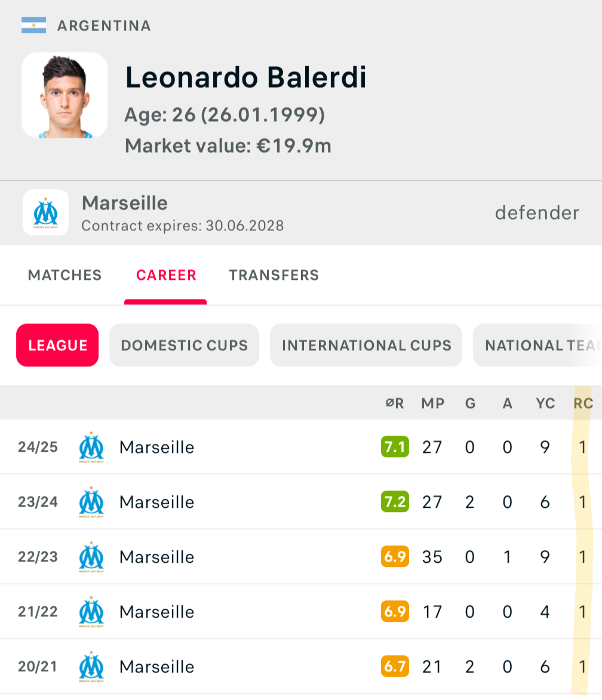Open Marseille crest in 22/23 season row
Screen dimensions: 602x700
[91, 557]
